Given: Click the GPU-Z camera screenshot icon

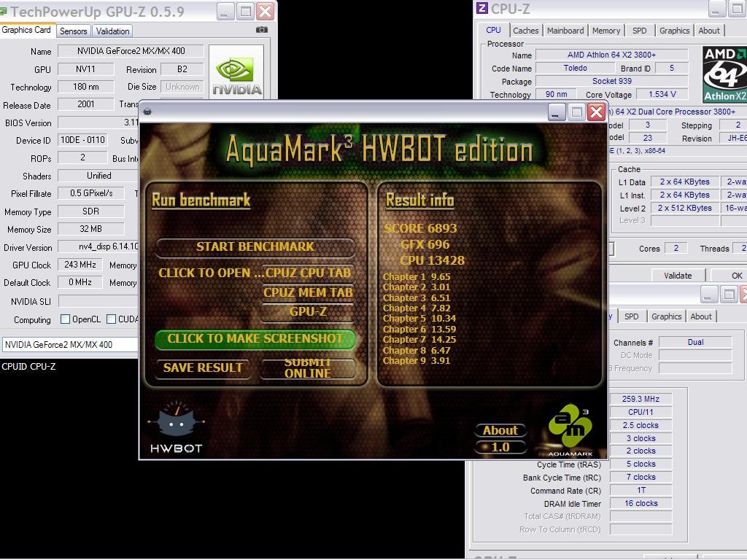Looking at the screenshot, I should pos(262,29).
